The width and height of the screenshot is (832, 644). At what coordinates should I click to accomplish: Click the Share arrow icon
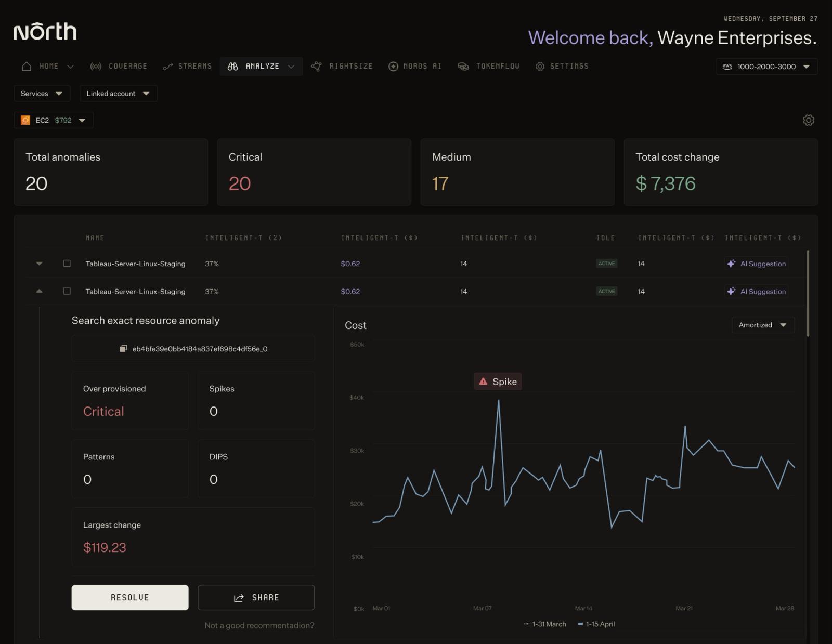coord(239,598)
